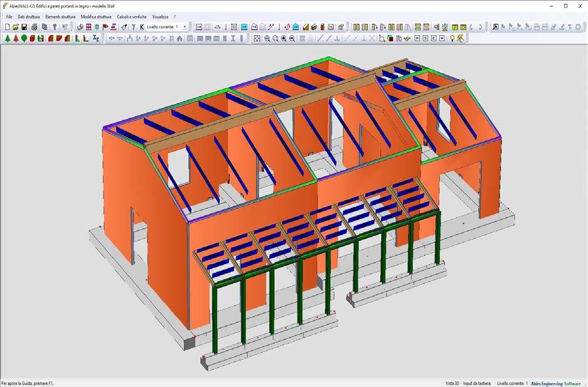Click the cyan wall panel icon

243,27
